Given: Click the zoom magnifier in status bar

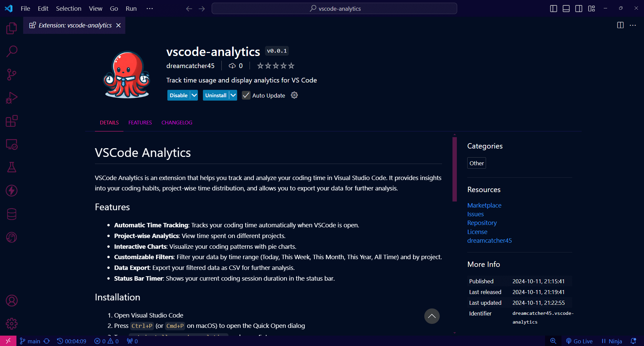Looking at the screenshot, I should click(553, 341).
